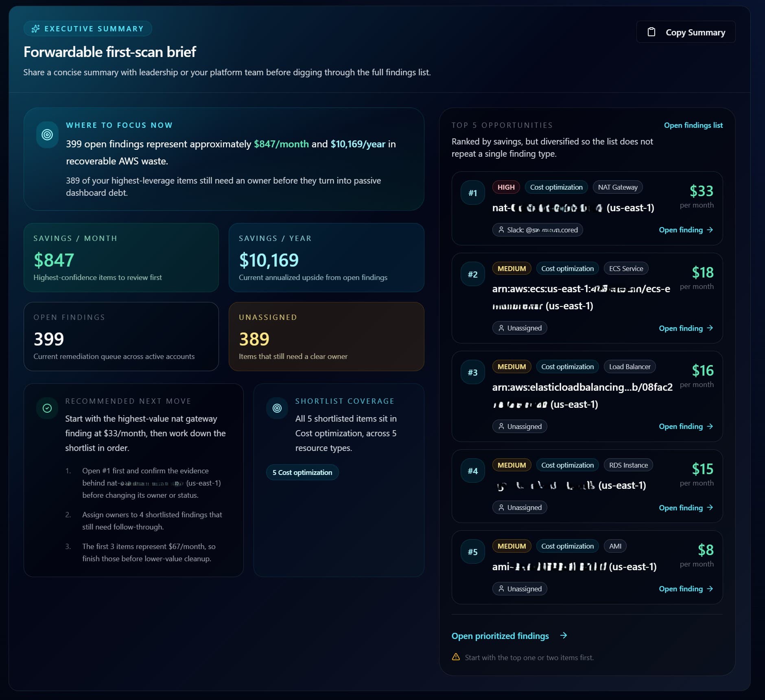
Task: Click the #3 rank badge
Action: point(472,372)
